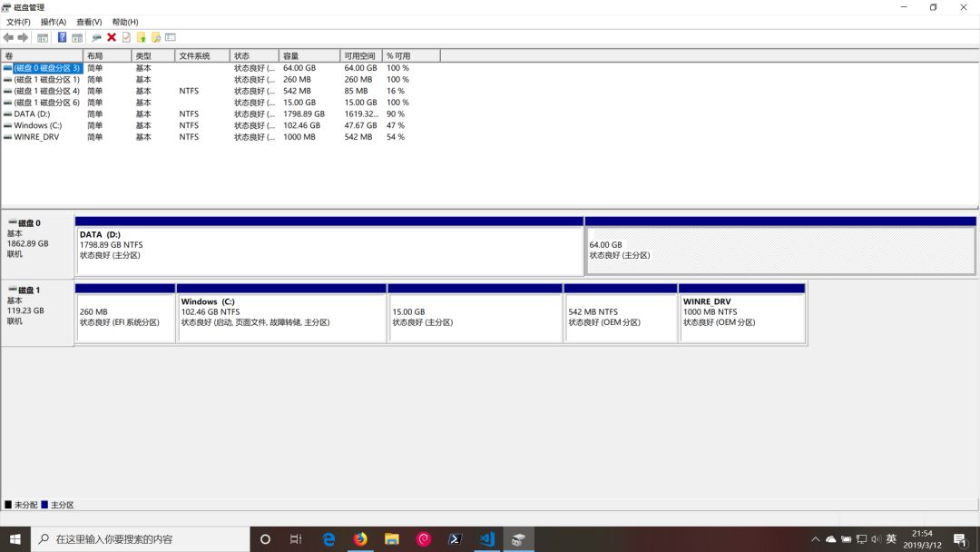Open the Debian swirl taskbar icon
The height and width of the screenshot is (552, 980).
tap(424, 539)
